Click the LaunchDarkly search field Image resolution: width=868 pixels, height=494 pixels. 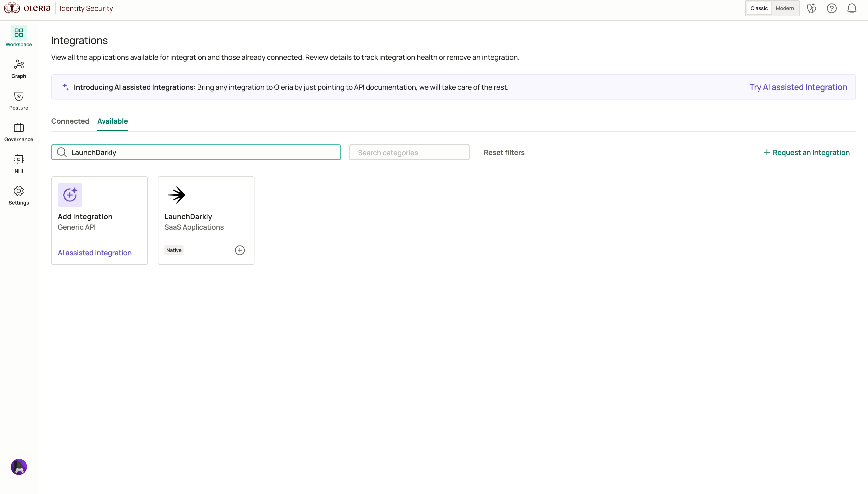(x=196, y=152)
